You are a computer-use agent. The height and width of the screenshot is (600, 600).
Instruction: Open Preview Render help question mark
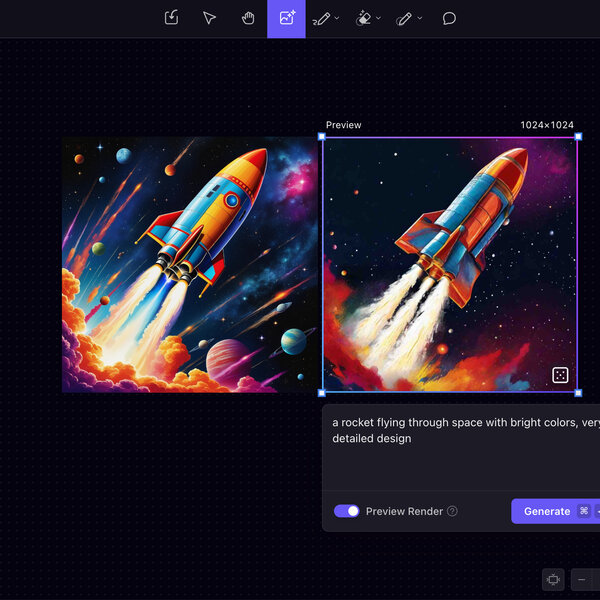point(452,511)
